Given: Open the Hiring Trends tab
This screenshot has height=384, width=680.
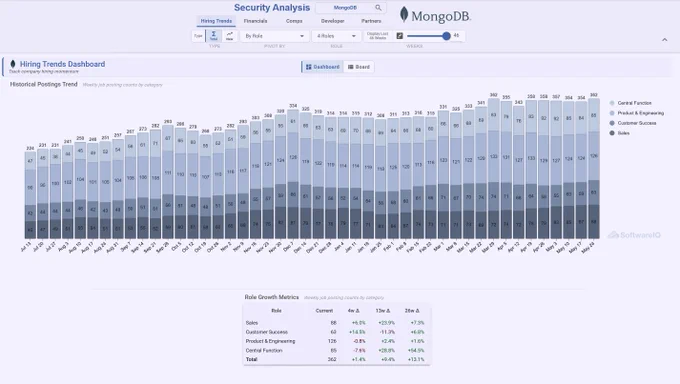Looking at the screenshot, I should pos(216,21).
